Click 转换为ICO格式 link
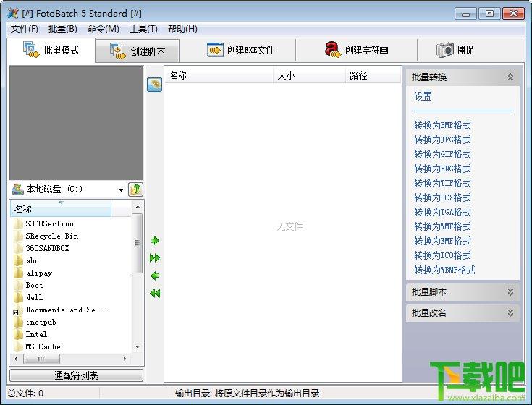Screen dimensions: 532x405 click(x=442, y=255)
